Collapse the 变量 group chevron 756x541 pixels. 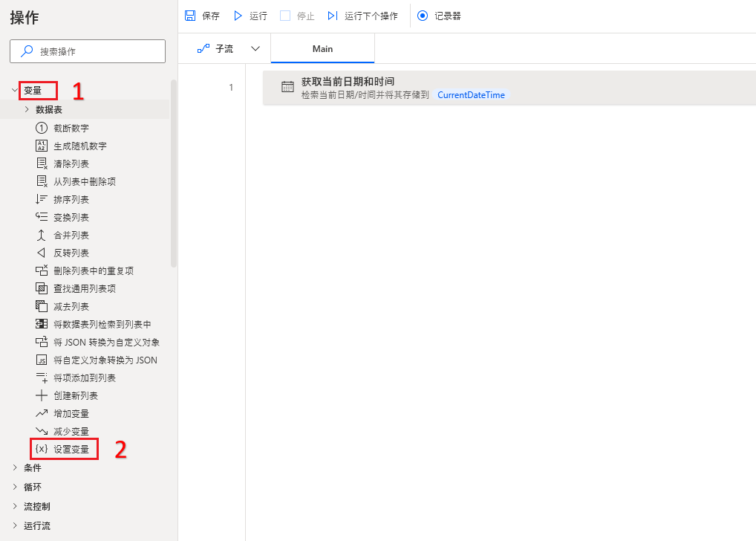(14, 90)
